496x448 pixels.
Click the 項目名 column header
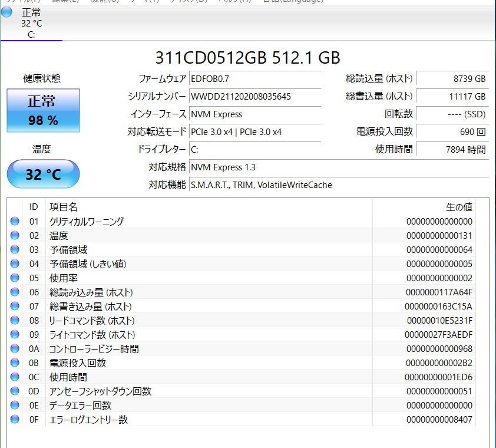coord(63,207)
